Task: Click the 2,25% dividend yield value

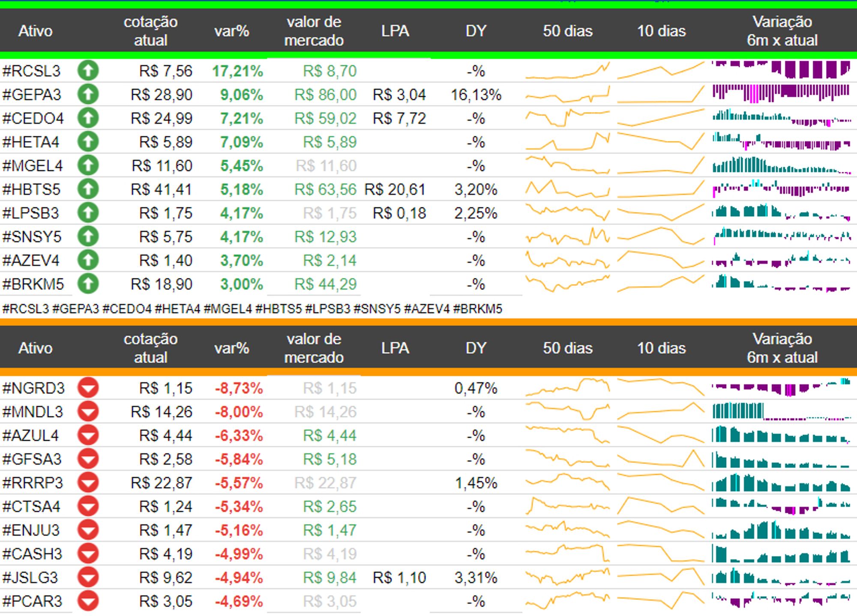Action: [476, 213]
